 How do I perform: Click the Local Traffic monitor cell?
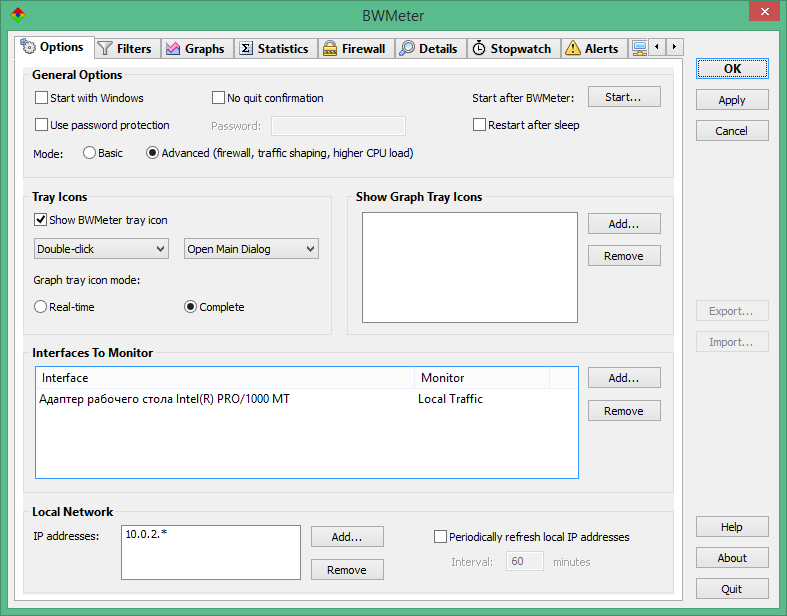pos(450,399)
